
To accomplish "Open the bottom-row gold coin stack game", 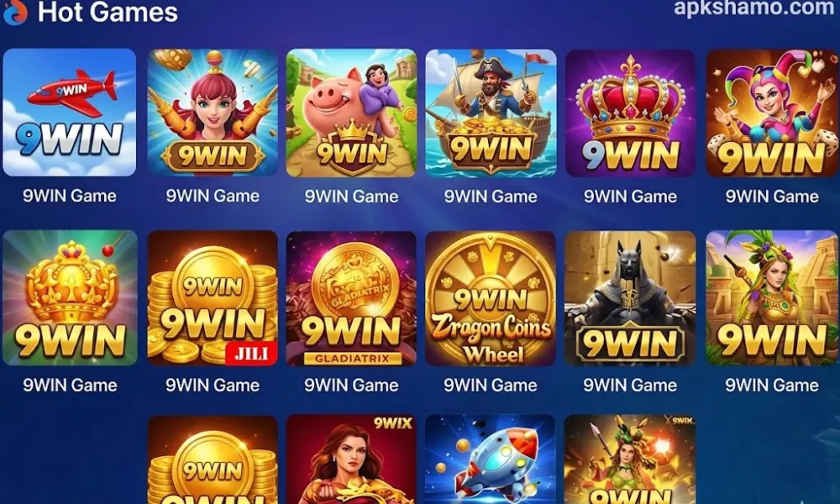I will pos(213,459).
